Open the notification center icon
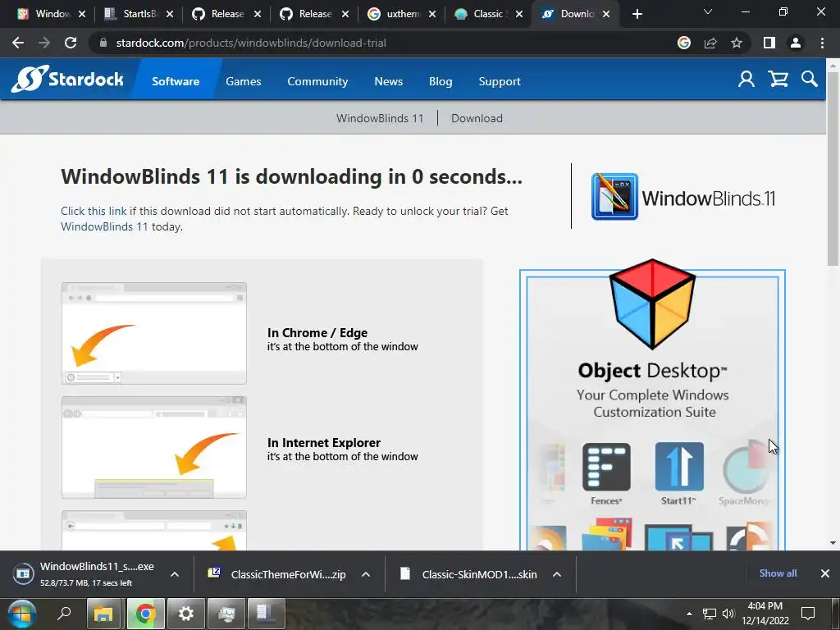This screenshot has height=630, width=840. tap(808, 614)
